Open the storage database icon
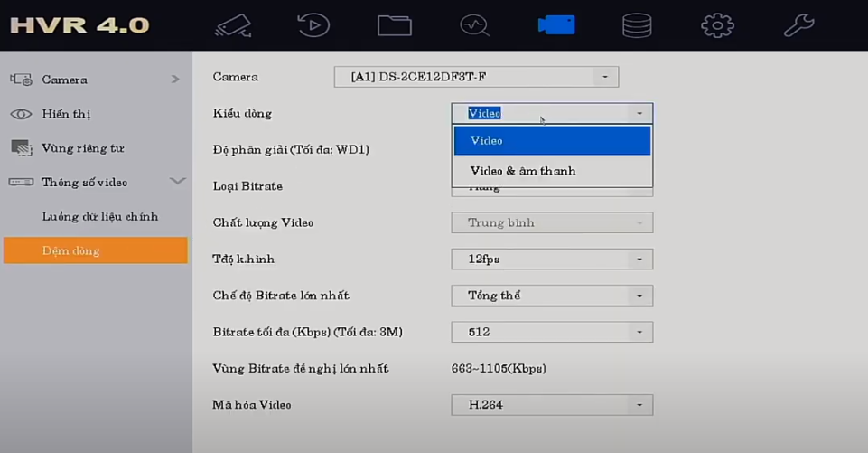 637,24
